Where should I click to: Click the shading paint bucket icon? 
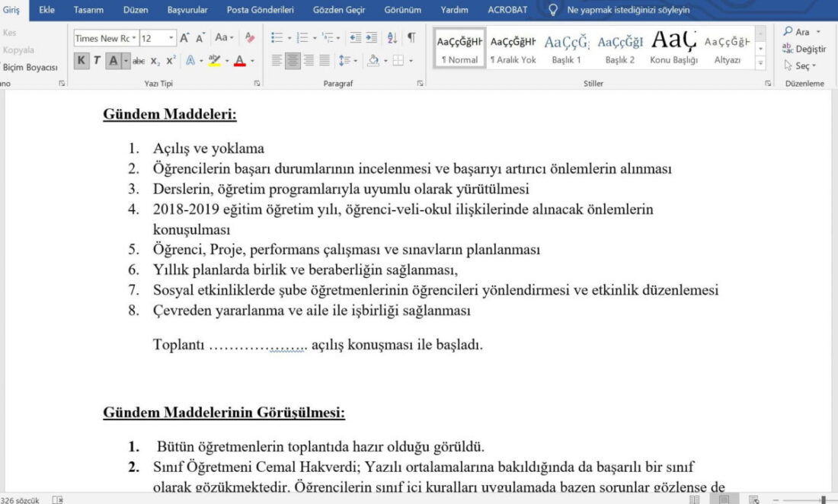pos(373,60)
